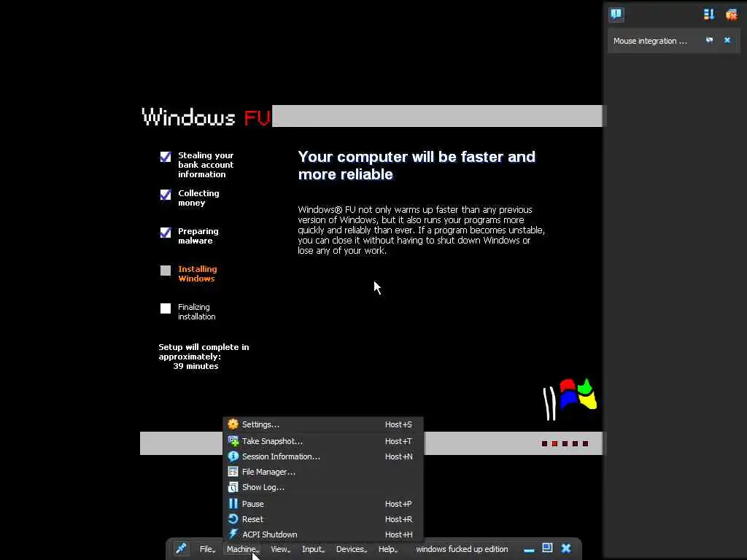Screen dimensions: 747x560
Task: Collapse the Machine menu dropdown
Action: 242,549
